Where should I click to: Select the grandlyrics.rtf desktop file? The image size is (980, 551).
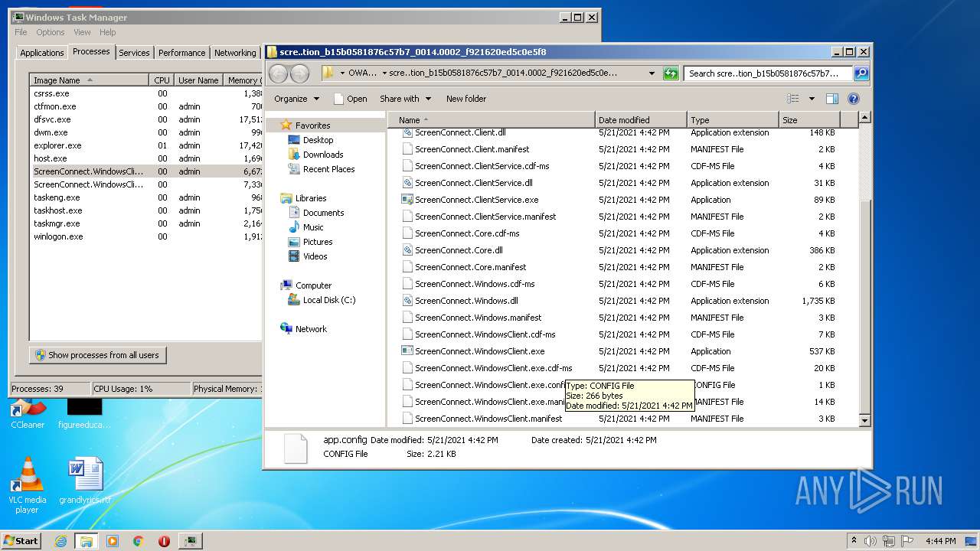[x=84, y=482]
